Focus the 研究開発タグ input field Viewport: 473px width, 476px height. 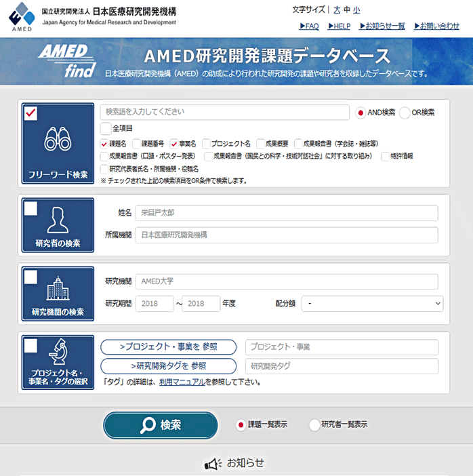(x=342, y=366)
